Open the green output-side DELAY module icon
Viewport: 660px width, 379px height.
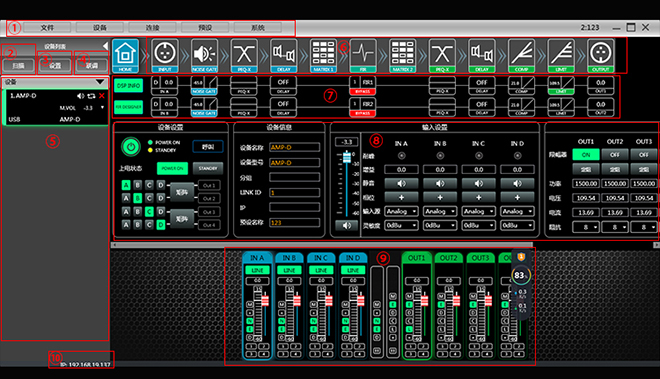[482, 56]
